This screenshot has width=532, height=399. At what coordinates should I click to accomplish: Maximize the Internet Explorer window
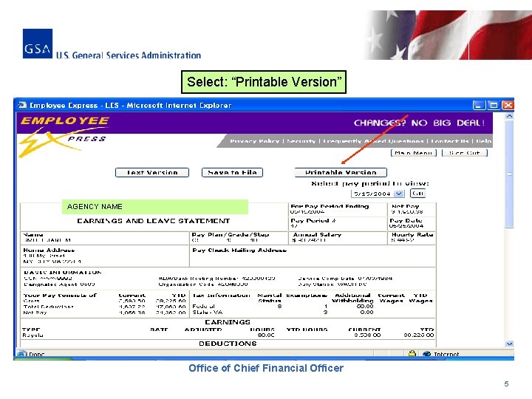tap(494, 105)
